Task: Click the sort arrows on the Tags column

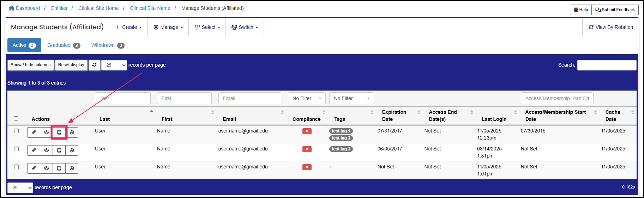Action: [372, 112]
